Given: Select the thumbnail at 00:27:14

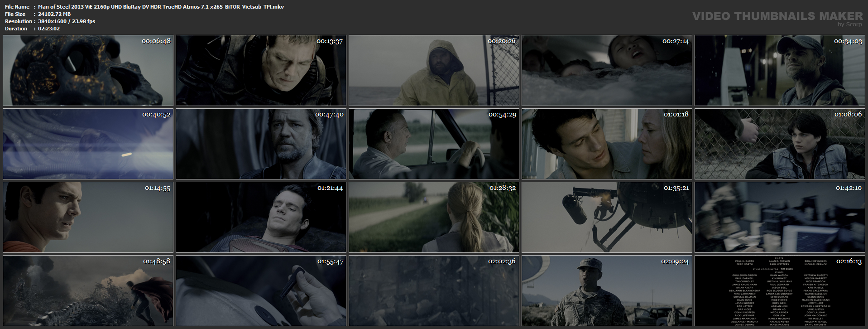Looking at the screenshot, I should coord(607,71).
